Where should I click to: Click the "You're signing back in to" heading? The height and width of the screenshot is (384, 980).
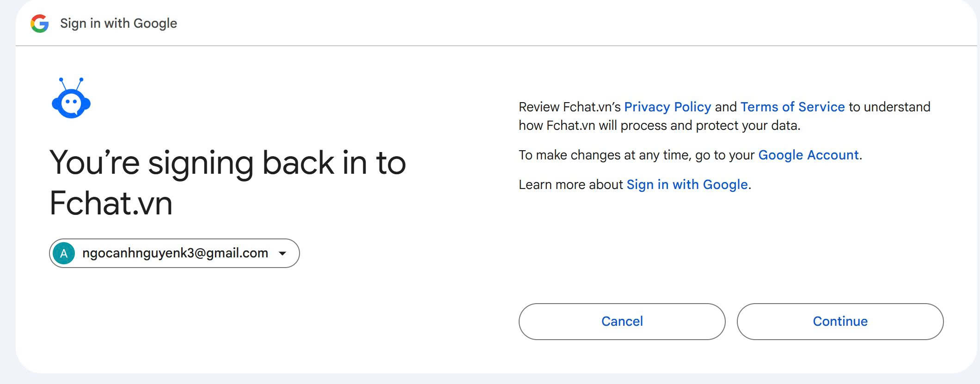(x=227, y=163)
